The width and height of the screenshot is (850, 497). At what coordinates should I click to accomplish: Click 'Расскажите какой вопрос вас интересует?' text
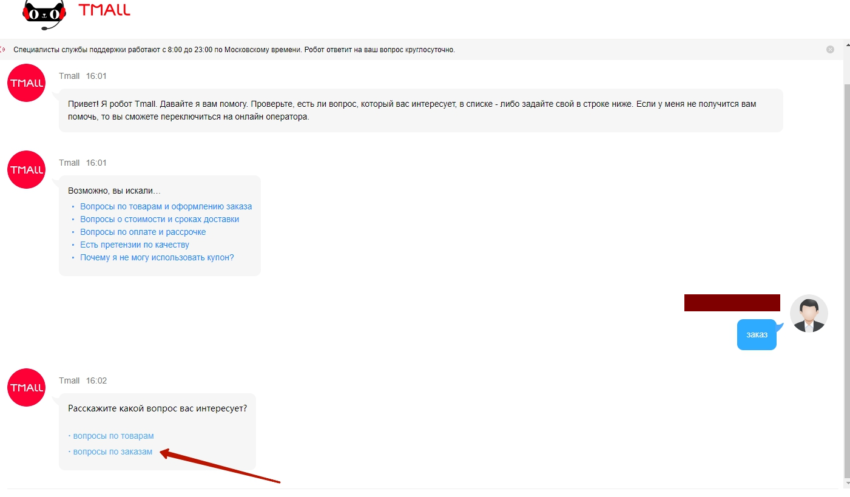(157, 408)
